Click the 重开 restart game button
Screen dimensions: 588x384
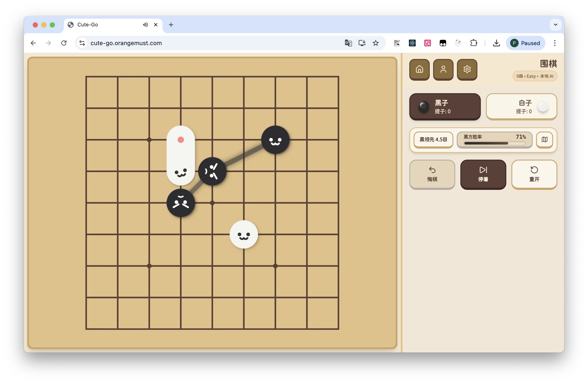point(534,174)
